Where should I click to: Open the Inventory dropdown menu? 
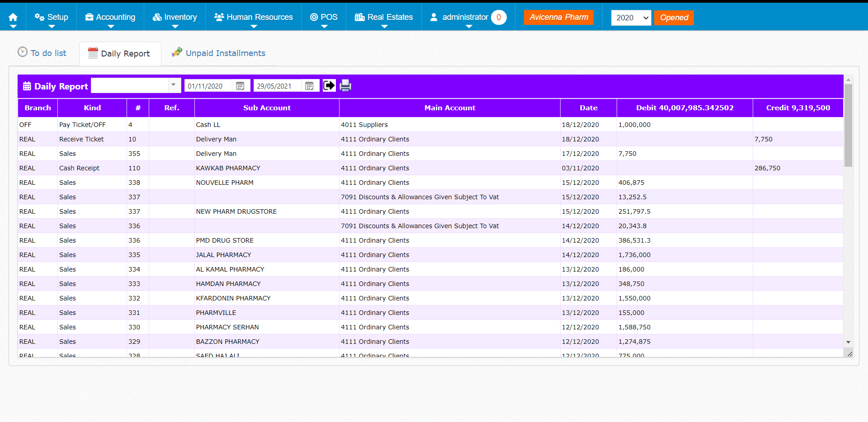175,17
